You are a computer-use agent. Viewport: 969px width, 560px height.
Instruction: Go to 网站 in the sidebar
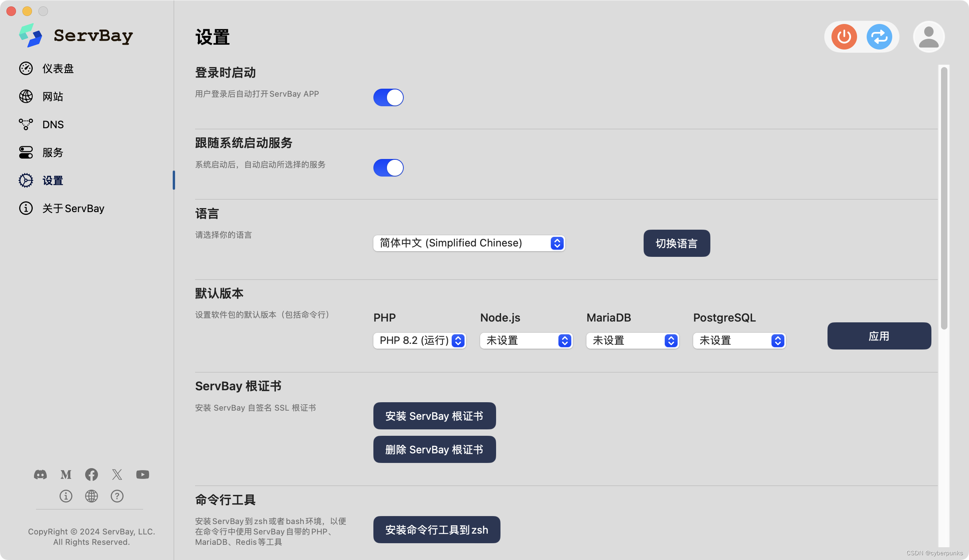point(53,97)
